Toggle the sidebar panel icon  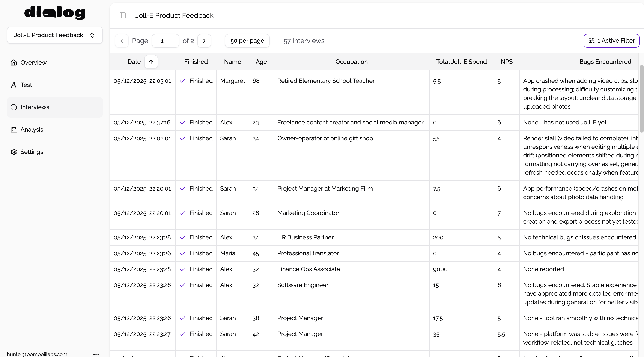point(122,15)
